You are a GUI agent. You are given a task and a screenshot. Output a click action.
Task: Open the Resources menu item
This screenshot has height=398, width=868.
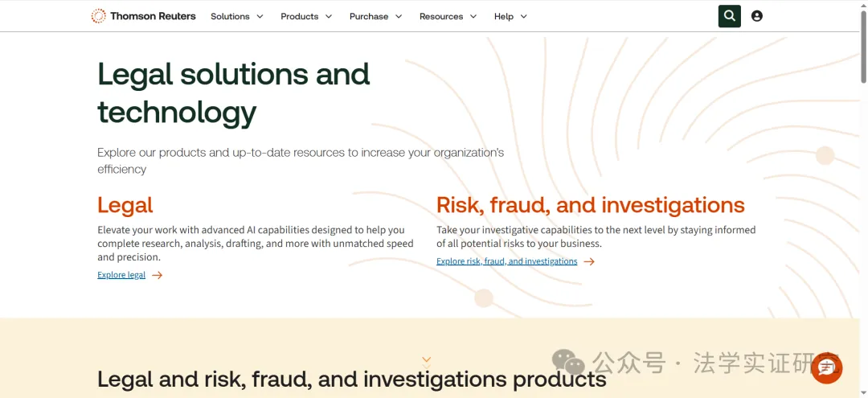[x=441, y=17]
